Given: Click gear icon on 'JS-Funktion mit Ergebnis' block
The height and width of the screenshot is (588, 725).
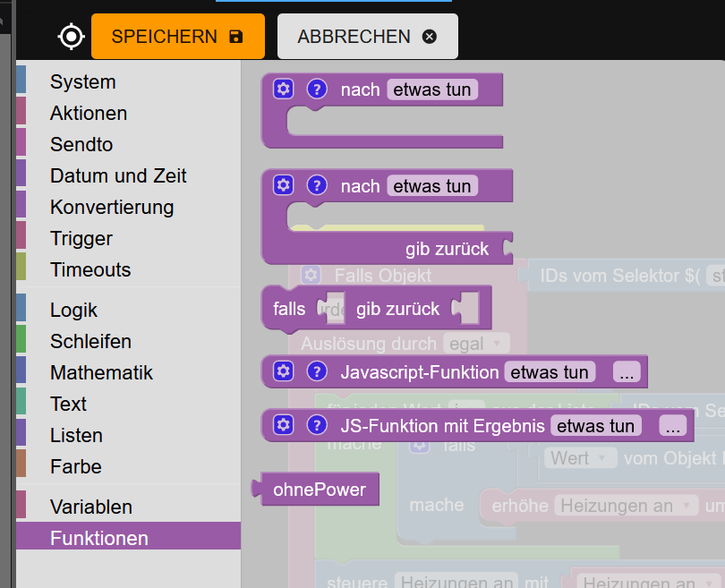Looking at the screenshot, I should (x=284, y=425).
